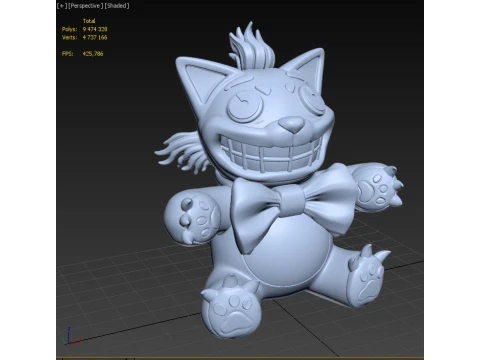Click the Polys count value 9 474 328
This screenshot has height=360, width=480.
(95, 29)
